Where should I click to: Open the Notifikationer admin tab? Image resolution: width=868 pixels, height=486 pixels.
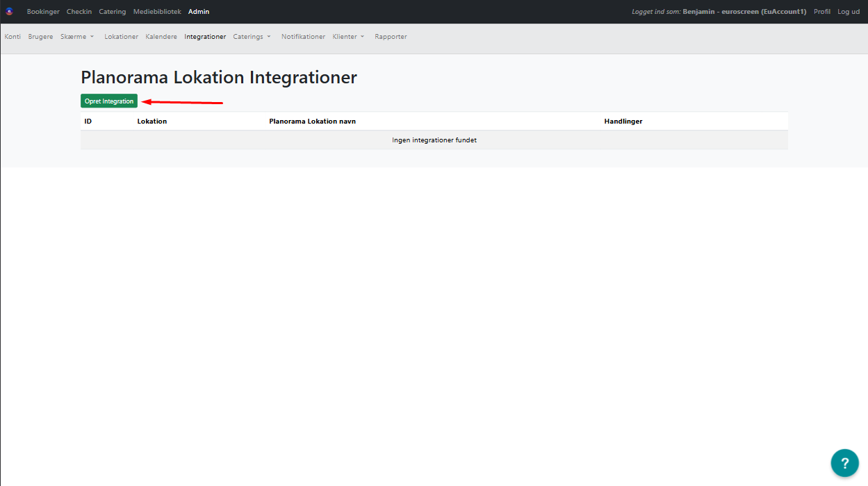(303, 37)
